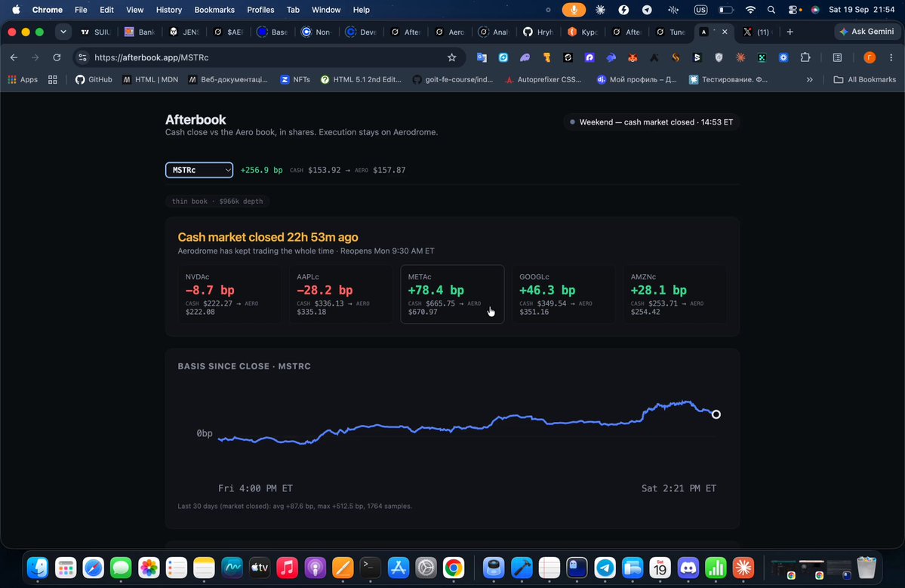The image size is (905, 588).
Task: Open the GitHub bookmark
Action: pos(94,79)
